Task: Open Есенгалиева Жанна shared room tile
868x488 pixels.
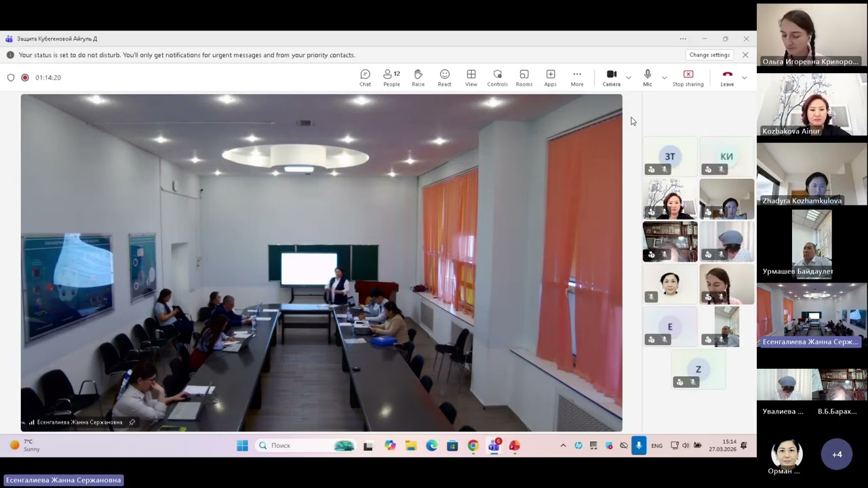Action: pos(812,315)
